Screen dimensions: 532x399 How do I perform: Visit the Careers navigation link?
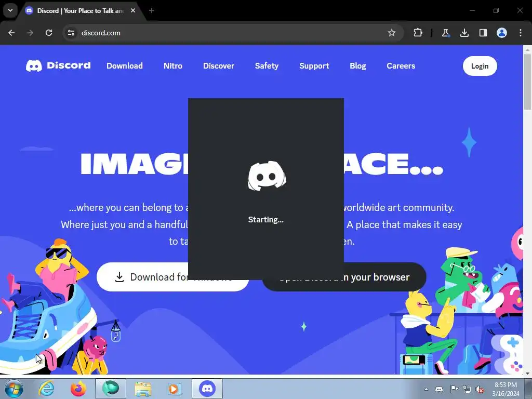[401, 66]
